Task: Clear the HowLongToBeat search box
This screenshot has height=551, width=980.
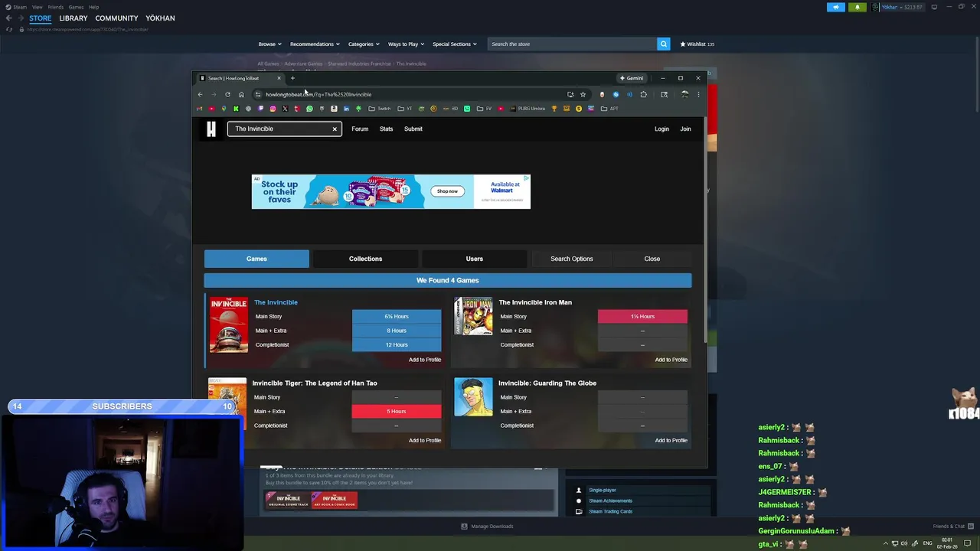Action: (x=335, y=129)
